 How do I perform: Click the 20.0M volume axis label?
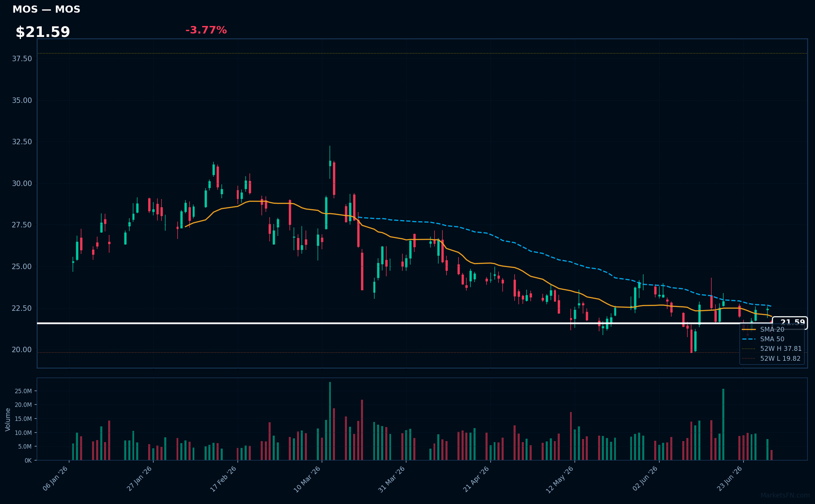point(23,405)
